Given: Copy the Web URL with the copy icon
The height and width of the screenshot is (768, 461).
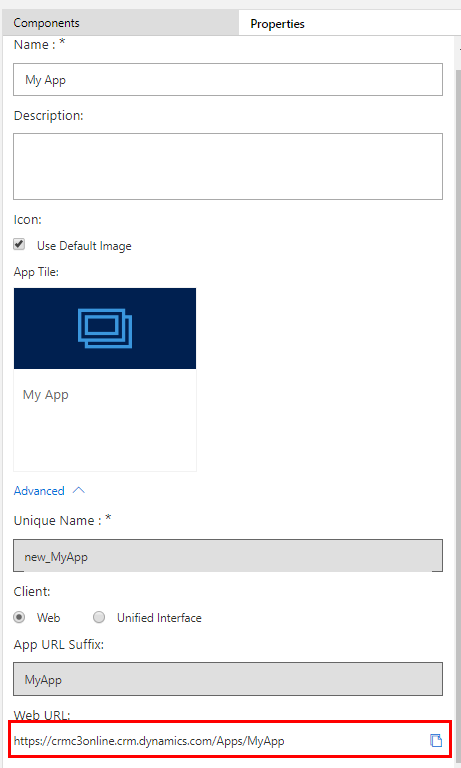Looking at the screenshot, I should coord(436,741).
